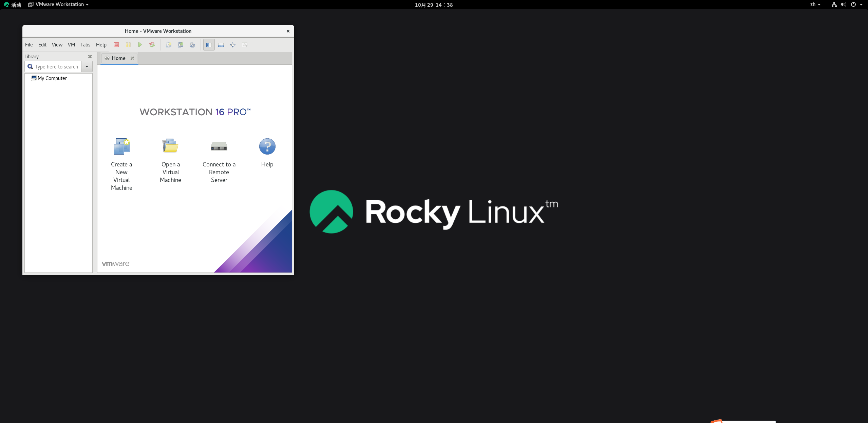This screenshot has height=423, width=868.
Task: Click the green Power On icon
Action: pos(140,44)
